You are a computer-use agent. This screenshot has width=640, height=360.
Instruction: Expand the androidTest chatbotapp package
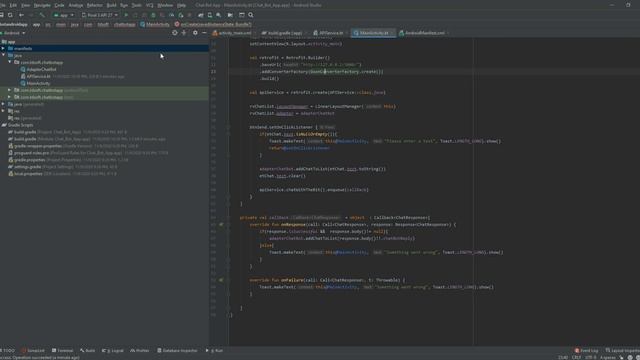point(10,90)
